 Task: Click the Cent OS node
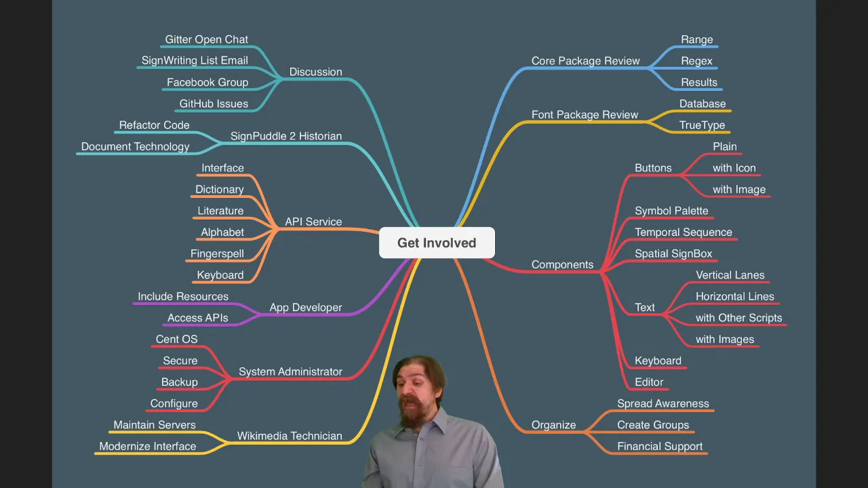177,340
